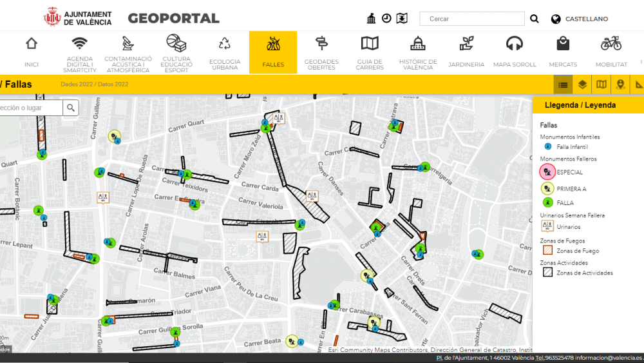Click the Especial pink legend symbol
Image resolution: width=644 pixels, height=363 pixels.
tap(547, 172)
